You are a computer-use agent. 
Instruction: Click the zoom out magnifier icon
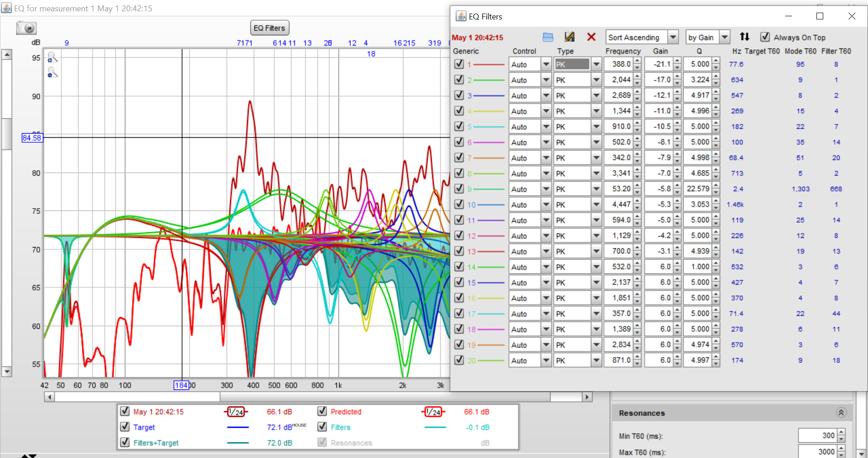(52, 73)
